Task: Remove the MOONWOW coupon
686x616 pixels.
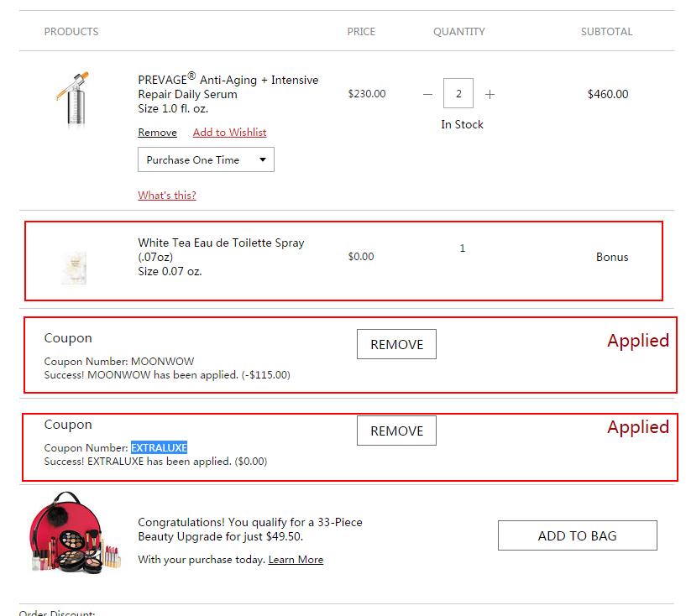Action: pyautogui.click(x=396, y=344)
